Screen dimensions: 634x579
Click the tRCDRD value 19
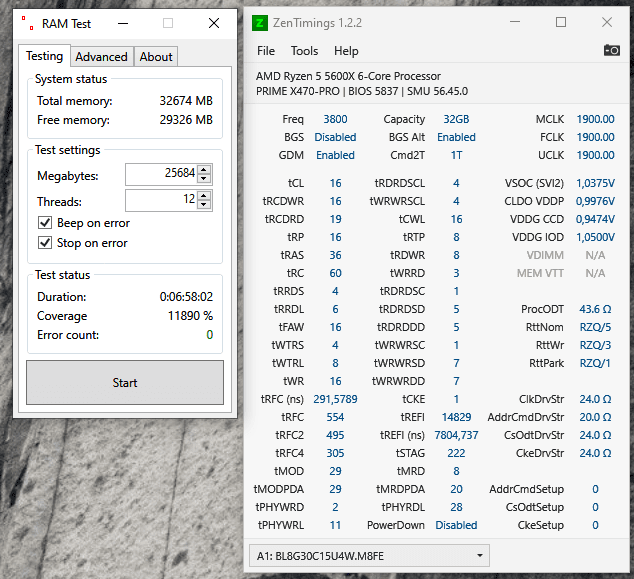tap(335, 219)
